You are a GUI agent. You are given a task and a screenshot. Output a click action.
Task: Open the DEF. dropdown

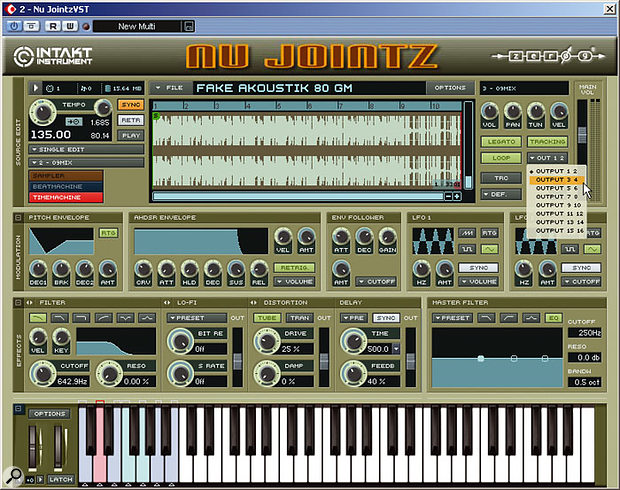coord(501,195)
